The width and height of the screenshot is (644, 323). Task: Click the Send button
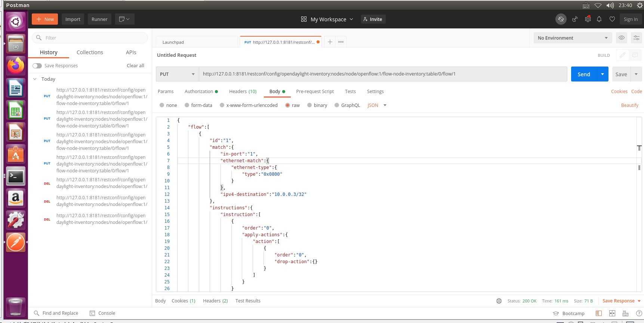click(584, 74)
